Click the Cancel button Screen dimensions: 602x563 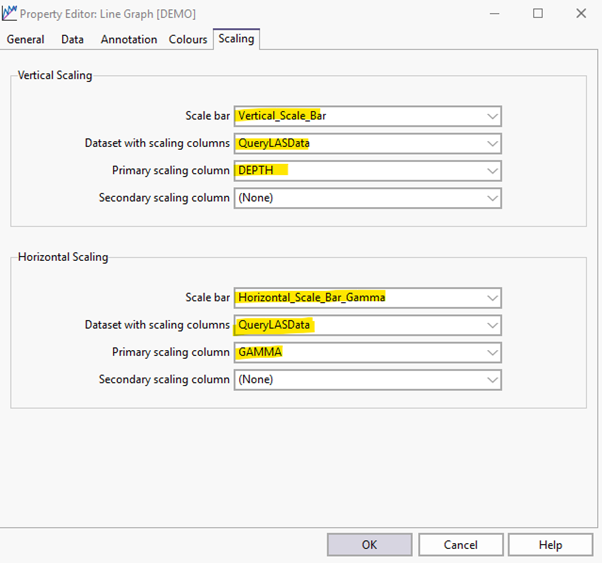[460, 545]
